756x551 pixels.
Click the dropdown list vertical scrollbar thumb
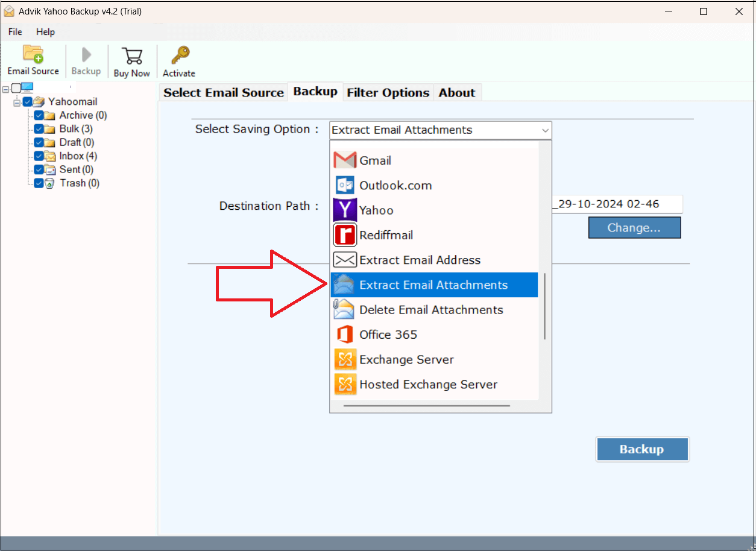pos(545,306)
